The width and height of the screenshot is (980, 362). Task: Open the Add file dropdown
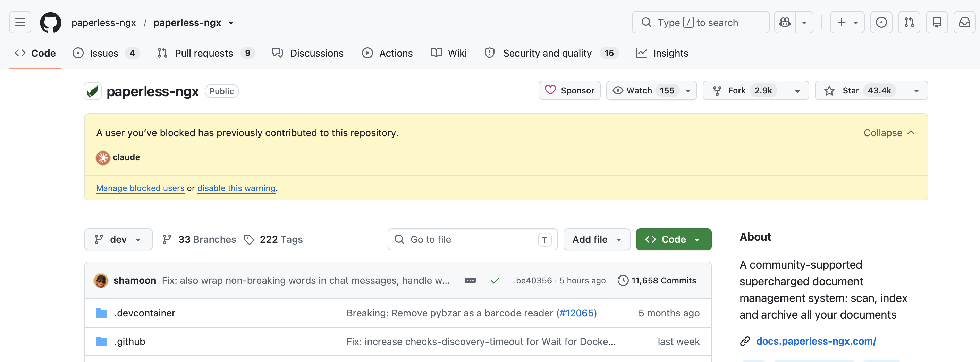pos(597,239)
